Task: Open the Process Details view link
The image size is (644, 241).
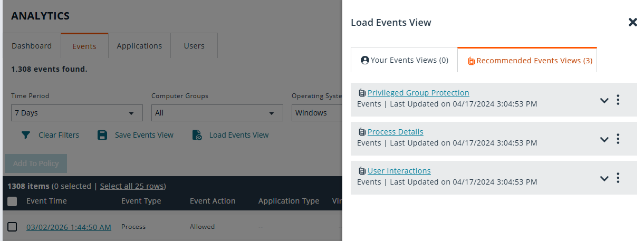Action: [x=396, y=132]
